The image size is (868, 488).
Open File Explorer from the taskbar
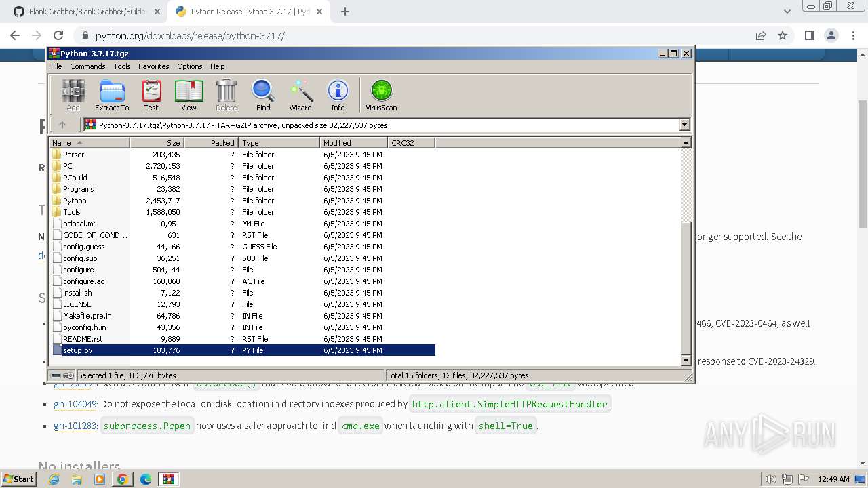(x=77, y=479)
